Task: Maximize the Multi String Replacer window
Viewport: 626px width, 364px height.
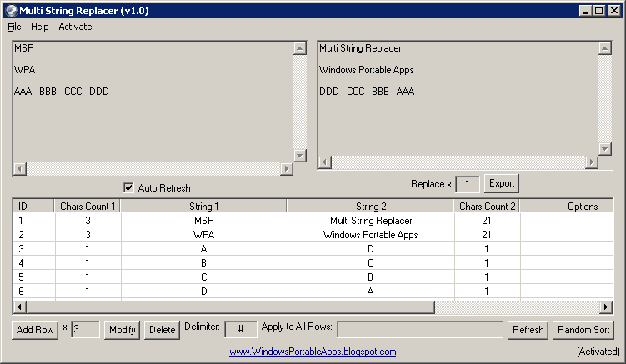Action: click(599, 11)
